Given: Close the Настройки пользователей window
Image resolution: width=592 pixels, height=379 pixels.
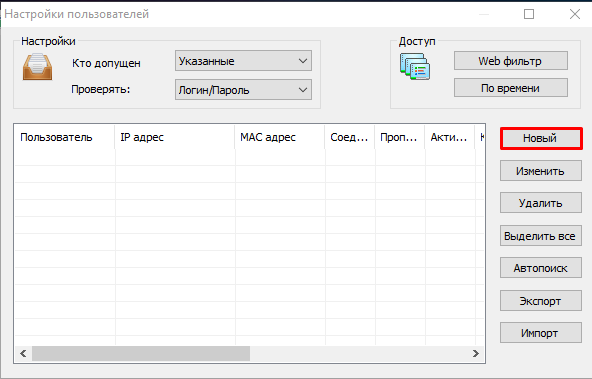Looking at the screenshot, I should [575, 14].
